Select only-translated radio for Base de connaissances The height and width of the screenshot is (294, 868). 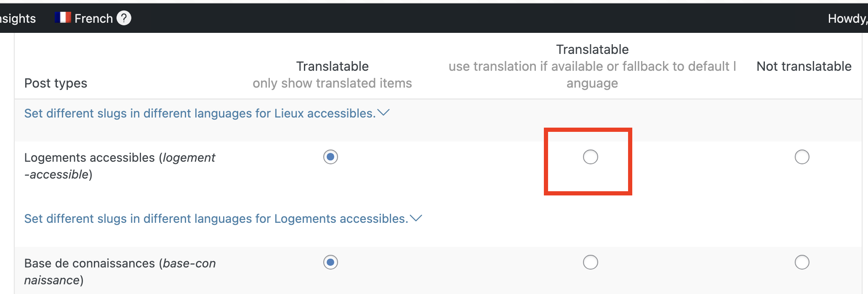point(330,262)
